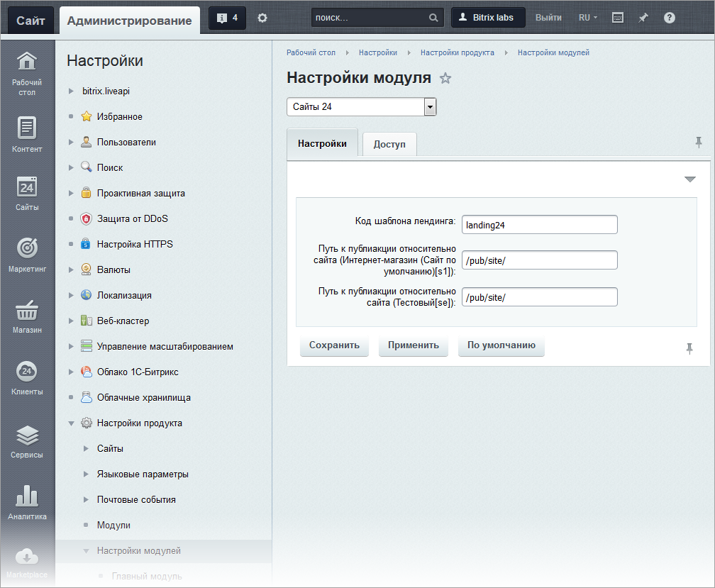This screenshot has width=715, height=588.
Task: Click the Выйти logout link
Action: click(x=548, y=18)
